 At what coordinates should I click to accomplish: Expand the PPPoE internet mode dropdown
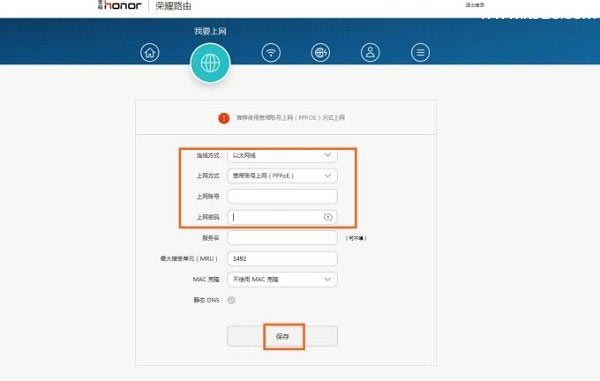pos(282,176)
